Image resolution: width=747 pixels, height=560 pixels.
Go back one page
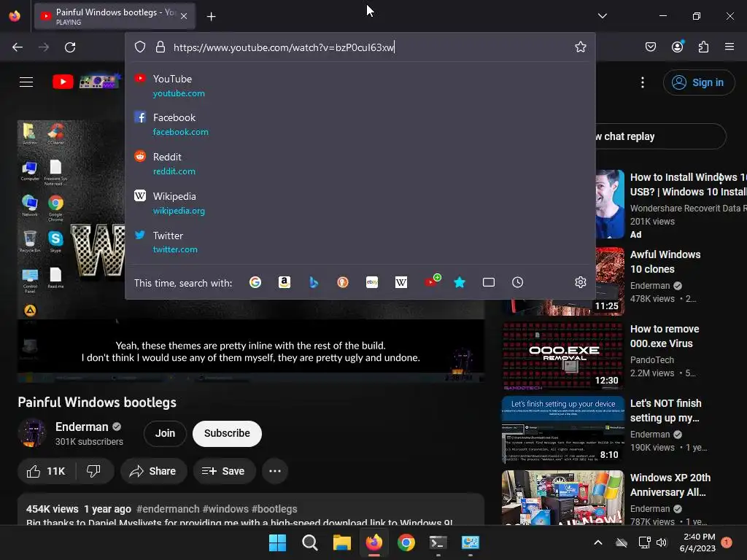(18, 47)
